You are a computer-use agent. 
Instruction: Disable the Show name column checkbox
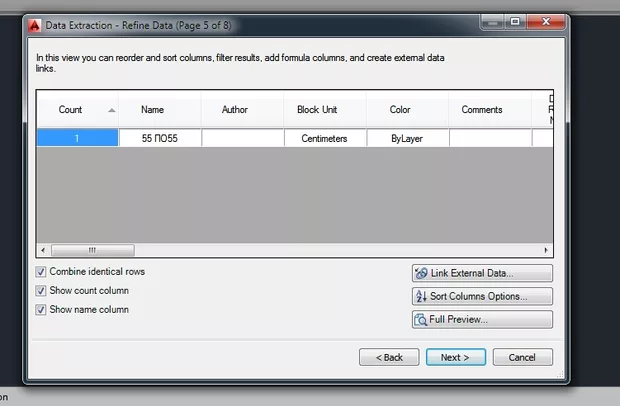[41, 310]
